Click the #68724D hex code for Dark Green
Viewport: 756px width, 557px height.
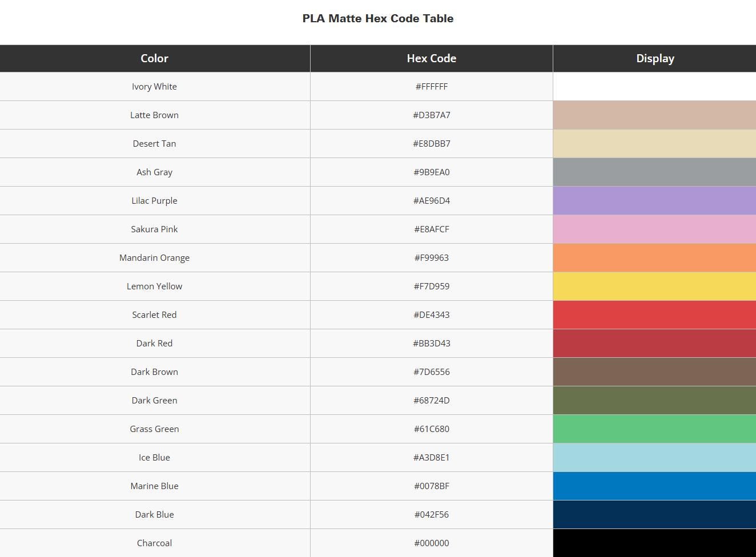click(x=431, y=401)
